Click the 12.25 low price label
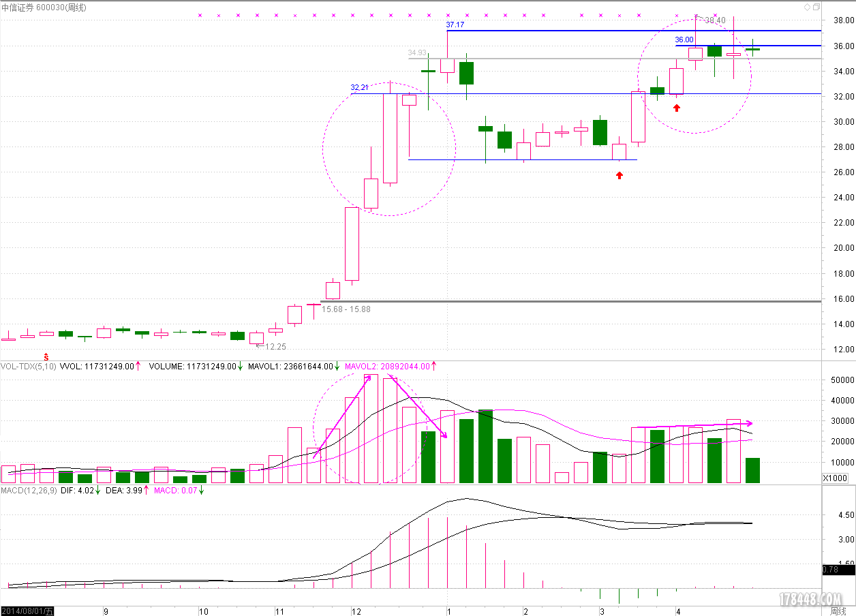Image resolution: width=856 pixels, height=616 pixels. pyautogui.click(x=275, y=347)
